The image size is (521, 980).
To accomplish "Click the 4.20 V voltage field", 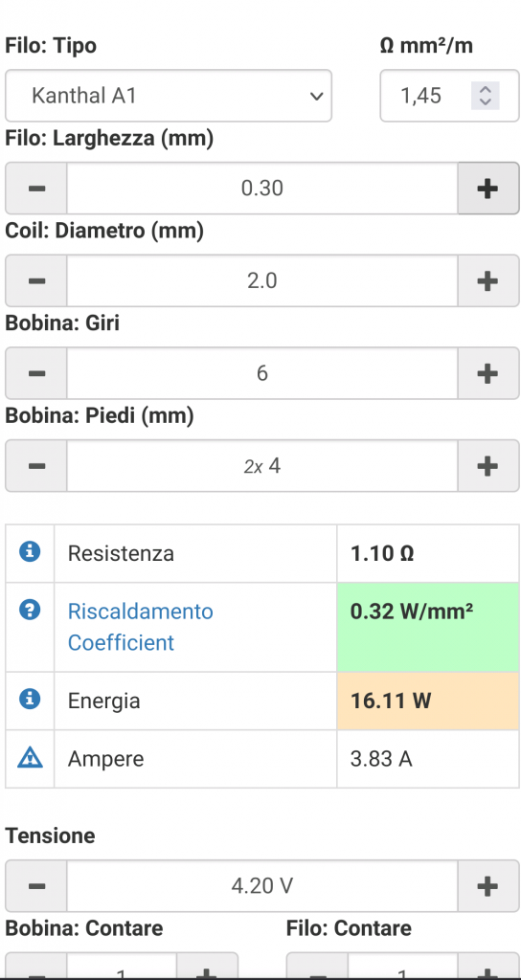I will [x=262, y=885].
